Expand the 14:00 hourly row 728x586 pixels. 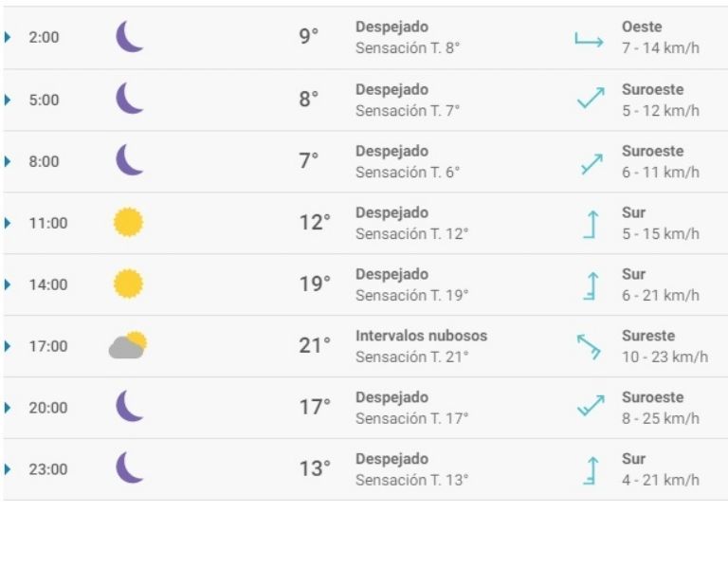(9, 284)
